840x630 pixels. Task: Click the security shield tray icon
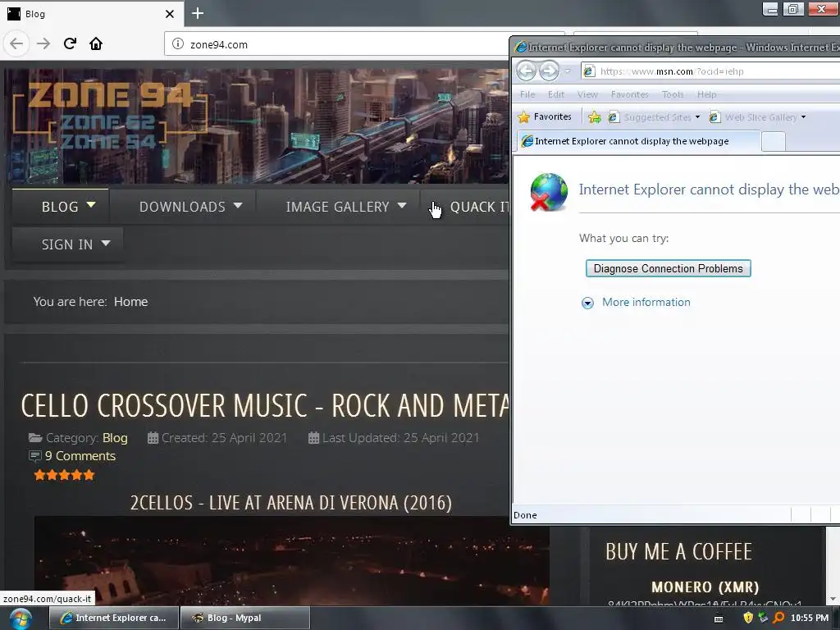point(748,618)
